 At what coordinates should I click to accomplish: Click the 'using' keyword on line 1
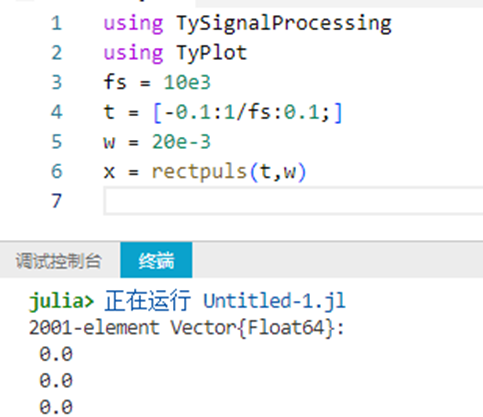click(133, 24)
